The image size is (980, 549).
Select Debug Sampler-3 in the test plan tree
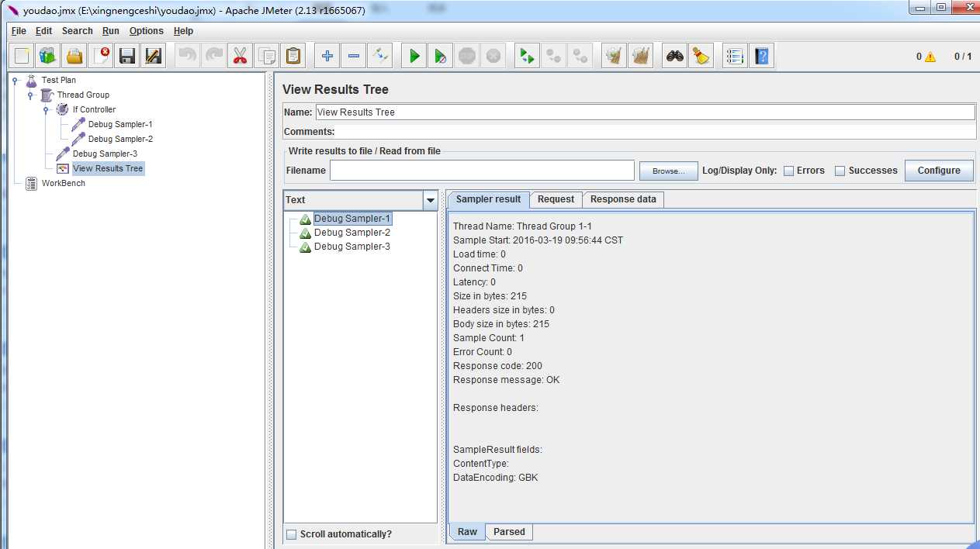pyautogui.click(x=104, y=154)
